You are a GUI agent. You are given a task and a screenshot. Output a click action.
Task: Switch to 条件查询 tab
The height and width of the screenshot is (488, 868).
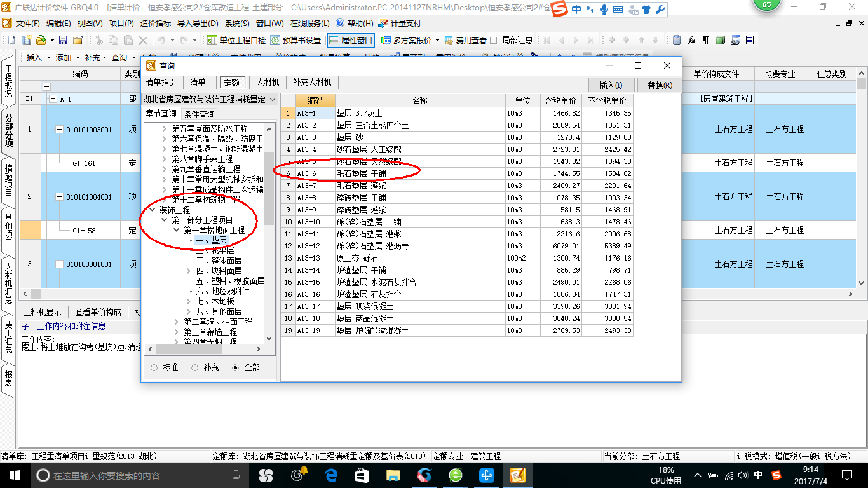pos(200,114)
